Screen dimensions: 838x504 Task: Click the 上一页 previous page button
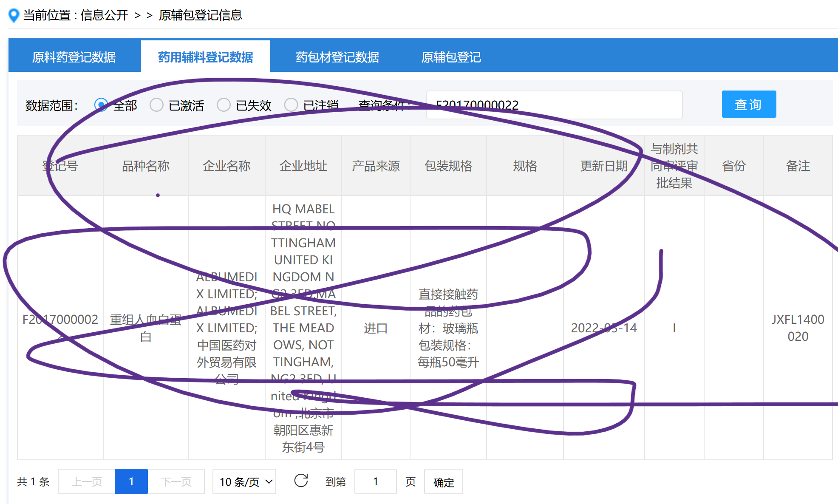(x=87, y=481)
